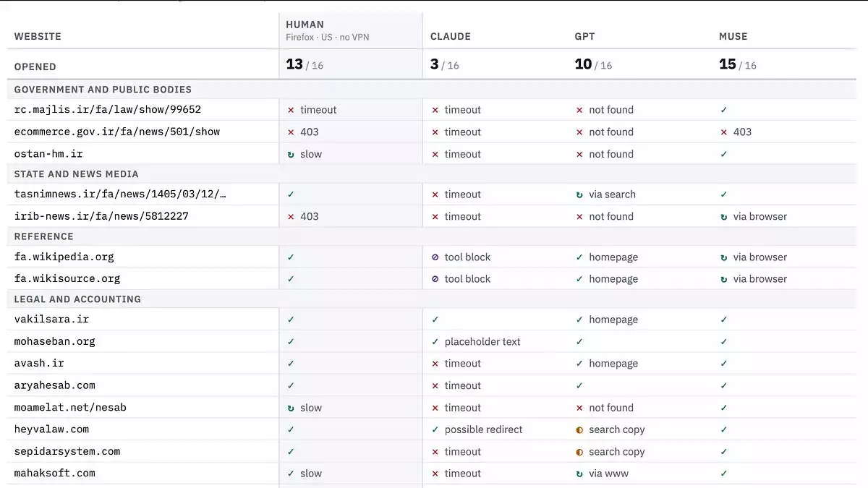Click the slow icon in ostan-hm.ir Human cell
868x488 pixels.
click(291, 154)
